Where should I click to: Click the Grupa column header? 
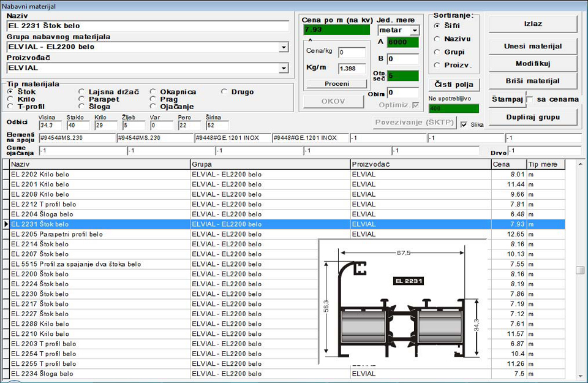[270, 164]
